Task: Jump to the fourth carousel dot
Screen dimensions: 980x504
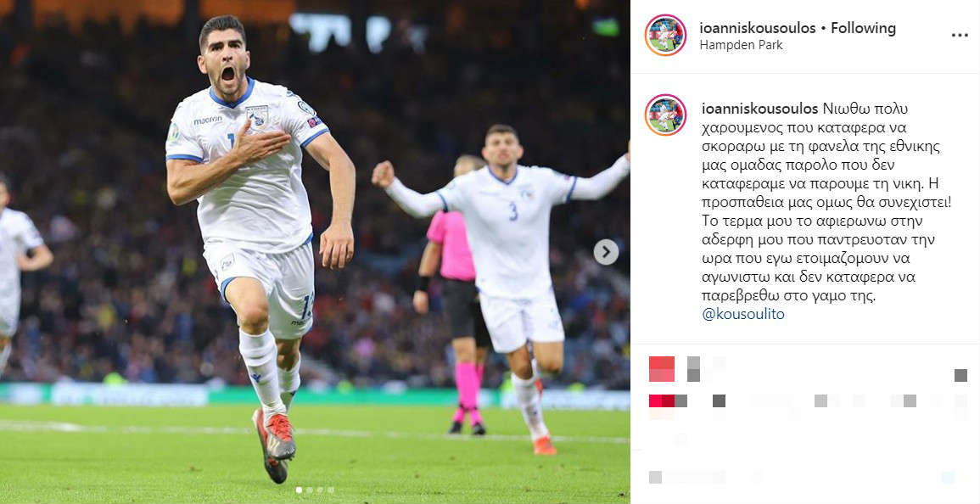Action: (331, 490)
